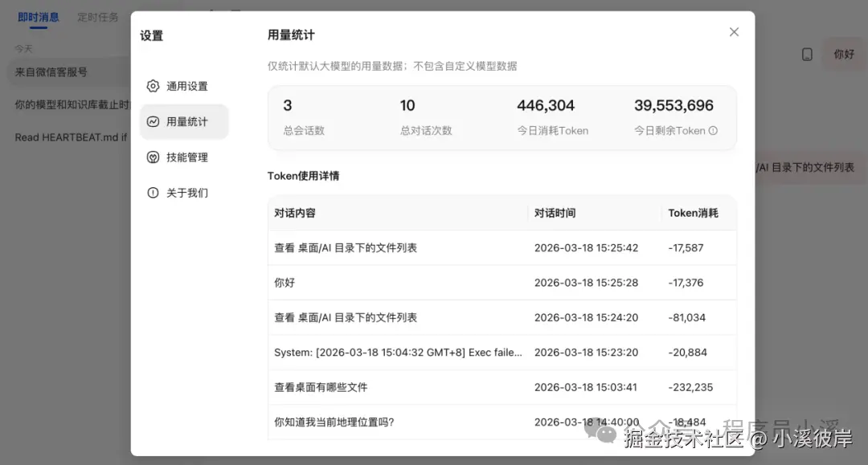Click the total sessions count 3
Image resolution: width=868 pixels, height=465 pixels.
pyautogui.click(x=287, y=105)
